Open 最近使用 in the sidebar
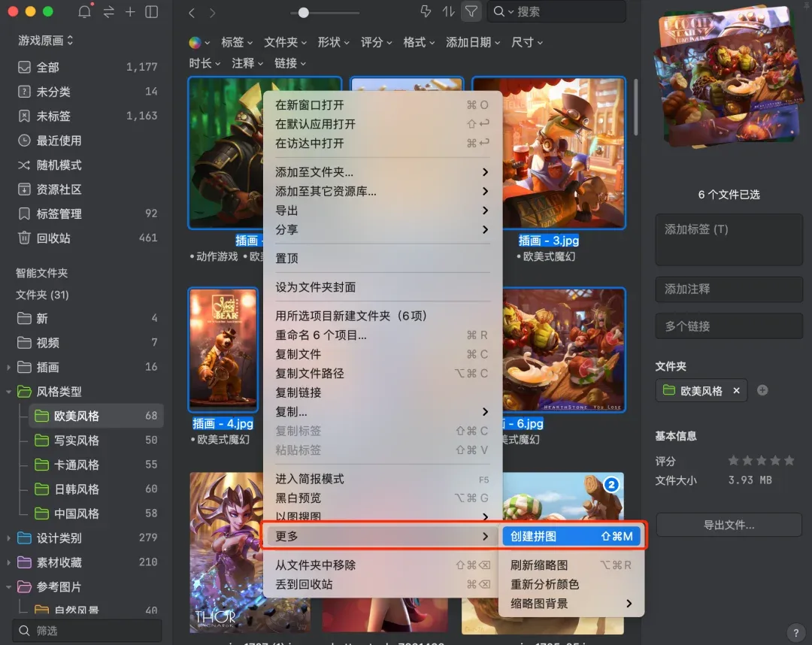This screenshot has width=812, height=645. (x=87, y=141)
